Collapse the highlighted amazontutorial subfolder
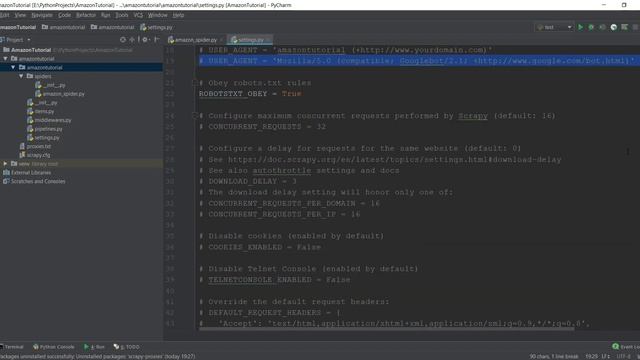The image size is (640, 360). 13,67
